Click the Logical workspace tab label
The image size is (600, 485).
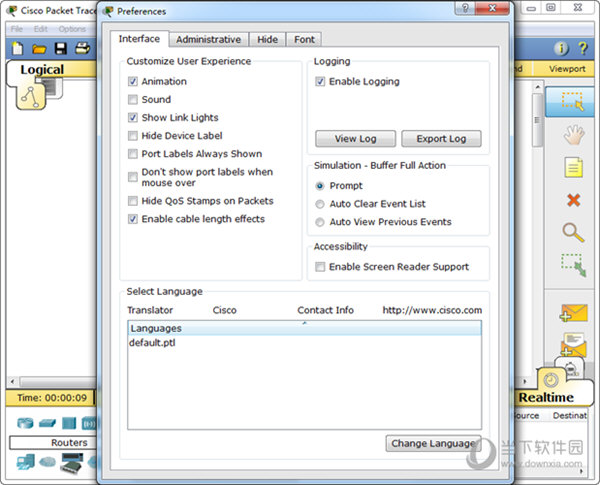[42, 69]
